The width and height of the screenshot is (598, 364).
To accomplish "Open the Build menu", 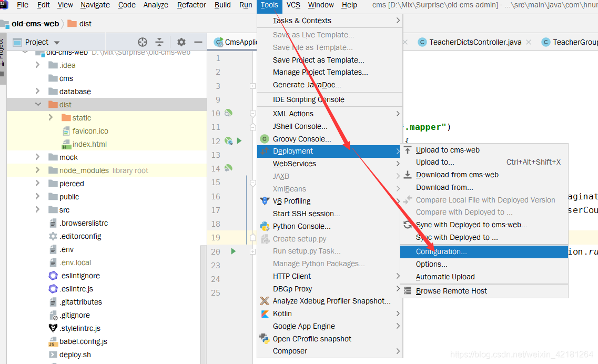I will (222, 5).
